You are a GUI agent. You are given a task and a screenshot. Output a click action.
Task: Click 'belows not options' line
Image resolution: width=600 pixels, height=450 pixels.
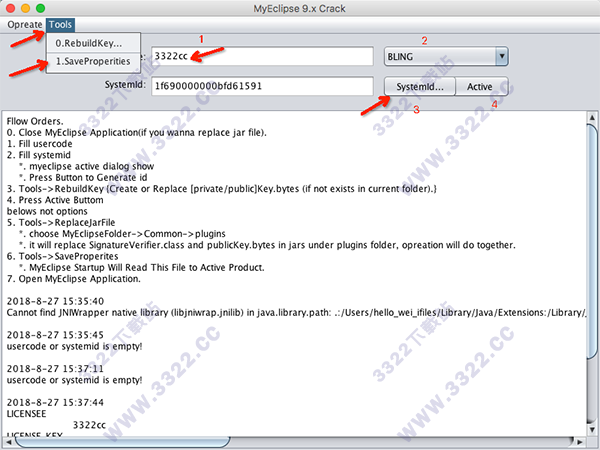[47, 212]
